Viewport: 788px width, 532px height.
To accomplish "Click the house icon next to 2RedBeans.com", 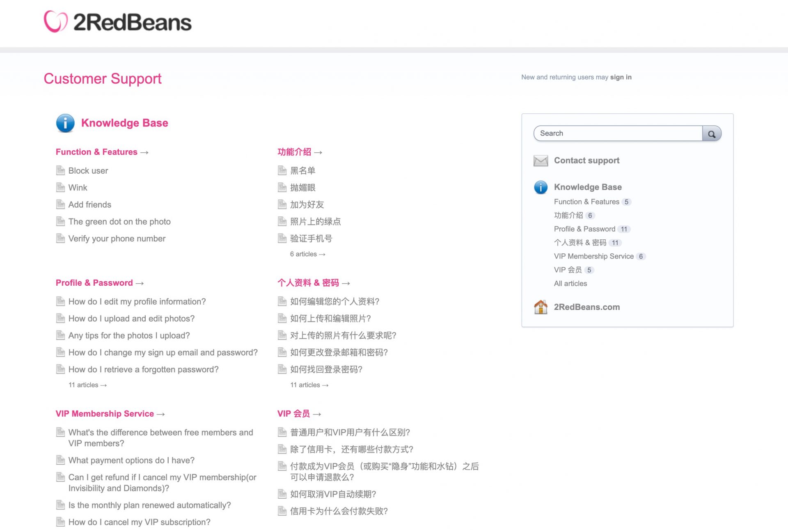I will (541, 307).
